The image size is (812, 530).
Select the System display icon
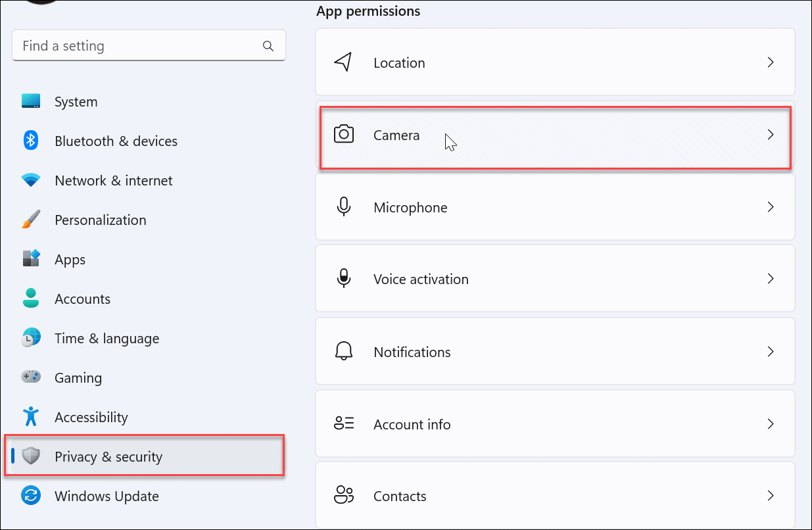pos(31,101)
